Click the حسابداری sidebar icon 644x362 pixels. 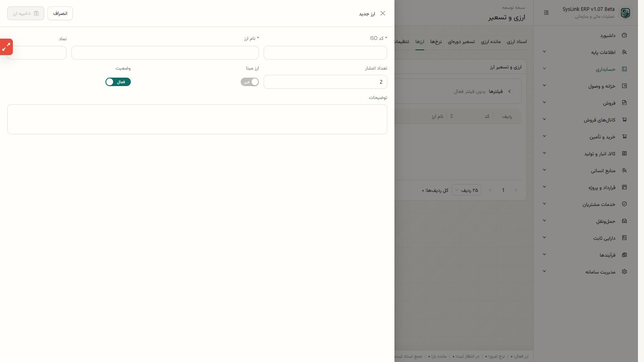pos(624,69)
